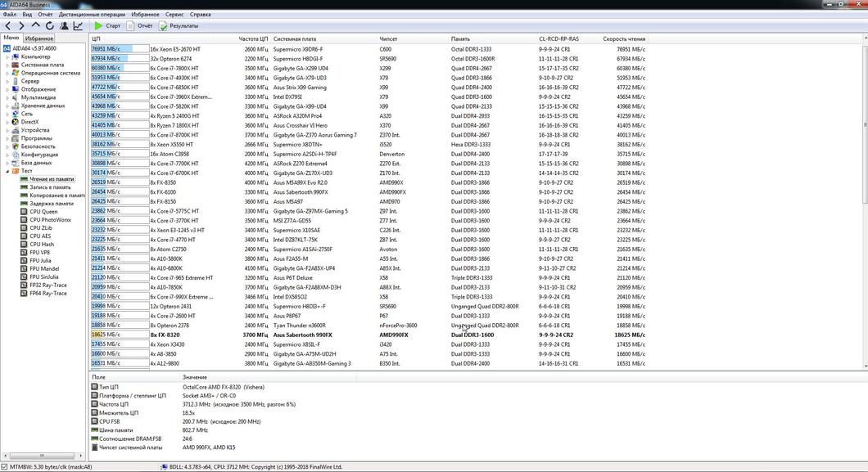Open the Запись в память memory test
The image size is (868, 472).
(50, 187)
